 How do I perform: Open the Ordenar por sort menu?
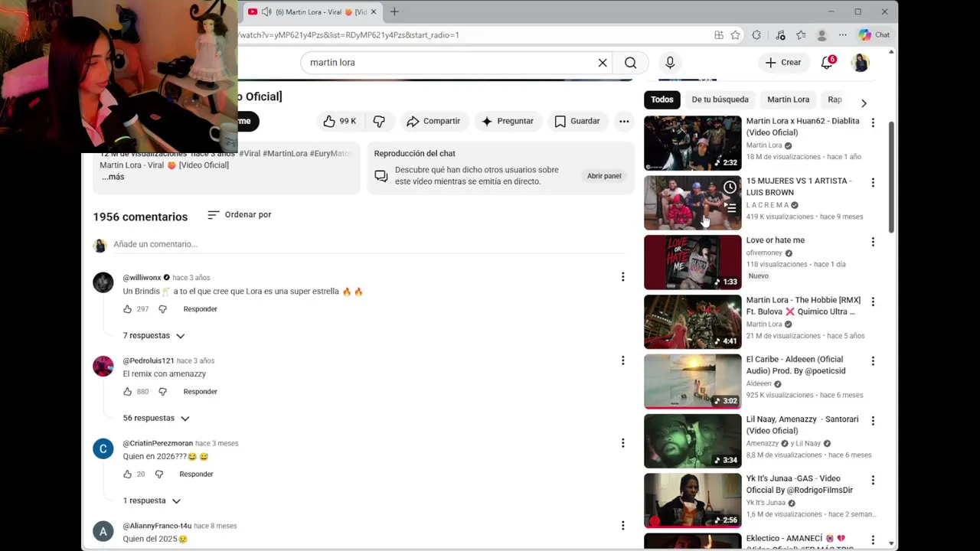[x=240, y=215]
